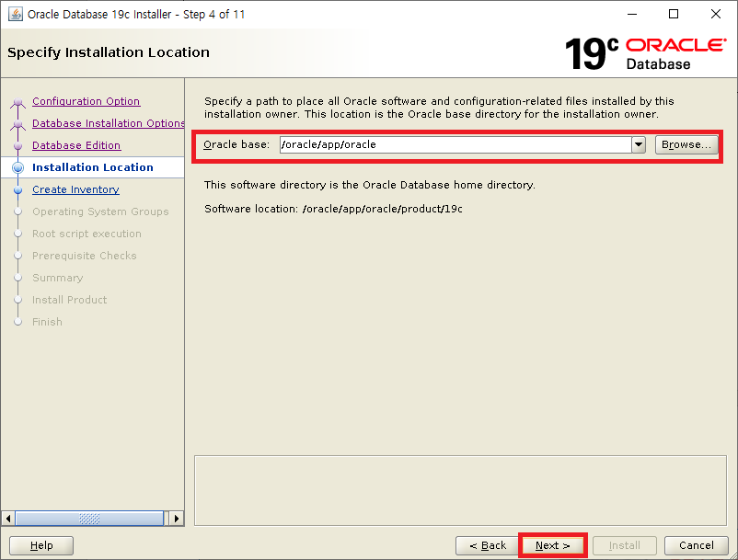Click the Operating System Groups step
The height and width of the screenshot is (560, 738).
coord(100,211)
